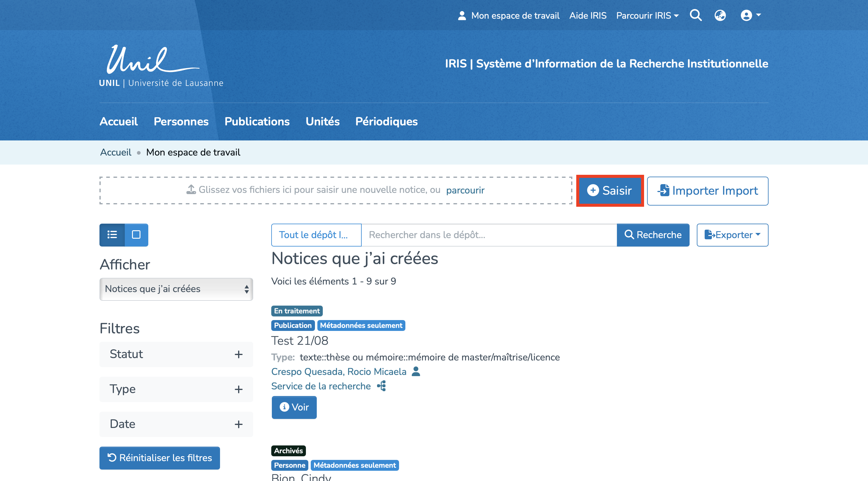Switch to detail card view

pos(136,235)
